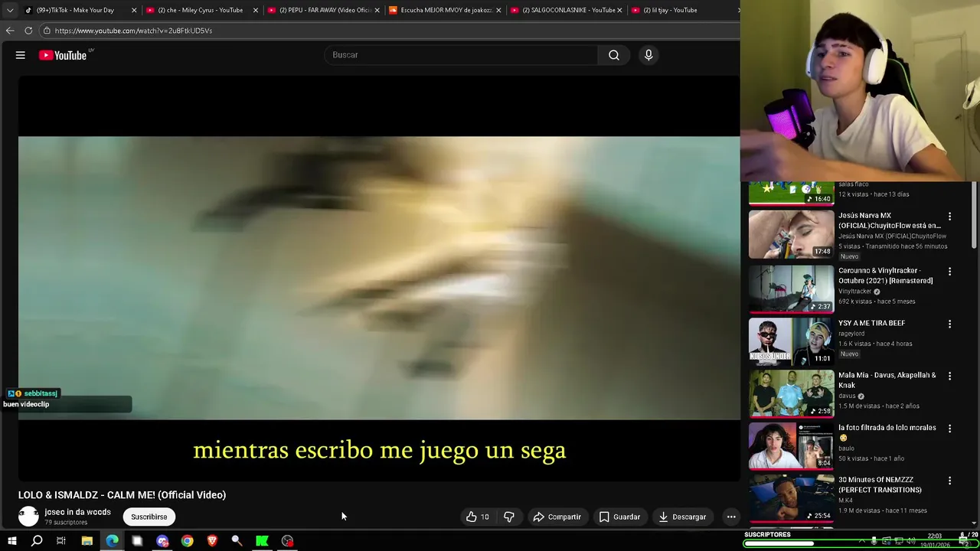Switch to che - Miley Cyrus tab
The height and width of the screenshot is (551, 980).
(201, 10)
